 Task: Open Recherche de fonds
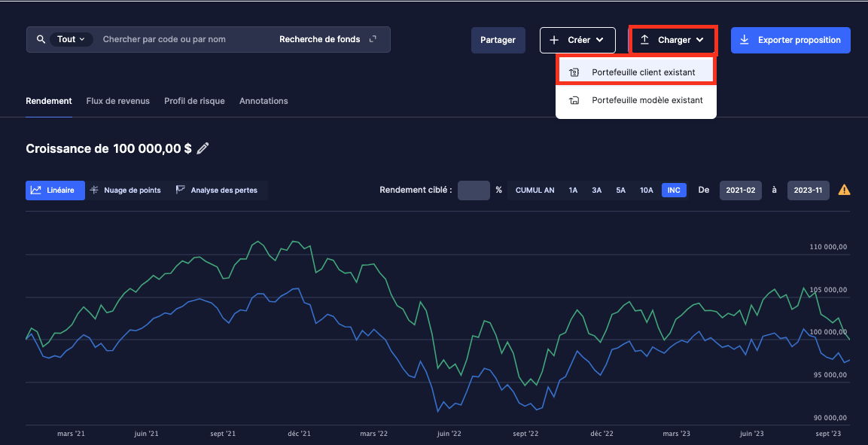pos(319,39)
